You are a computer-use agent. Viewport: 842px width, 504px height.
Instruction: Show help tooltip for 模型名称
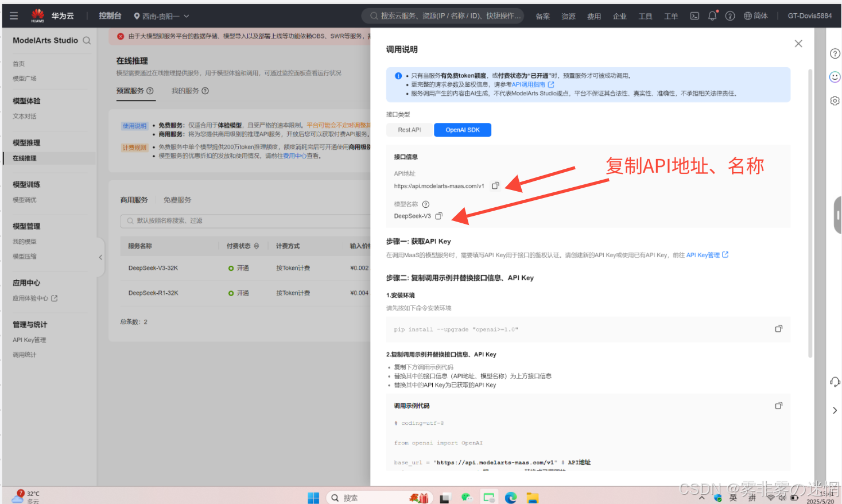426,204
